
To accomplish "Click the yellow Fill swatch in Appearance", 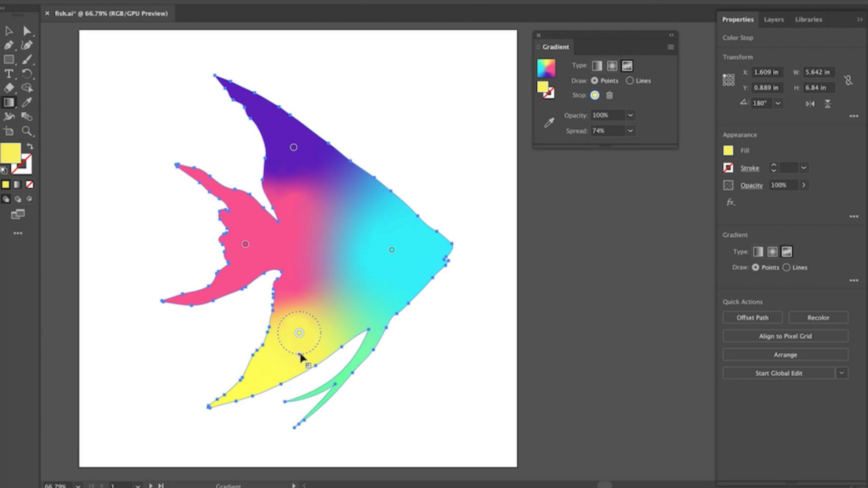I will 728,150.
